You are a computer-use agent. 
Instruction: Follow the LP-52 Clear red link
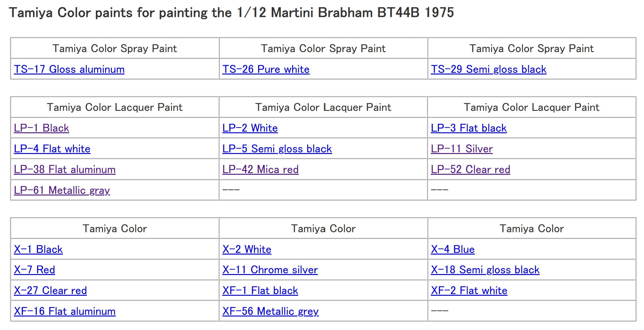coord(470,169)
